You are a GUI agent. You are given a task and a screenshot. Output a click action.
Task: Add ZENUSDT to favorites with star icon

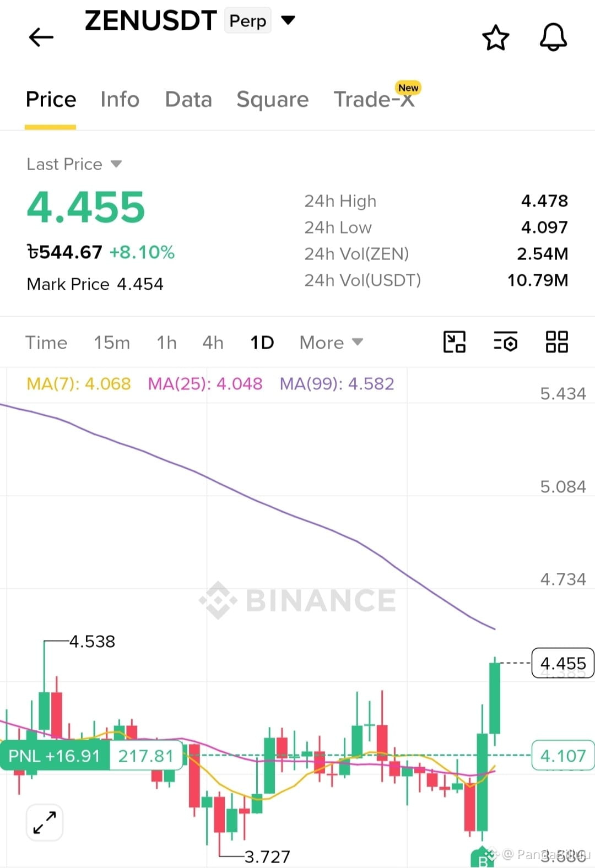495,37
